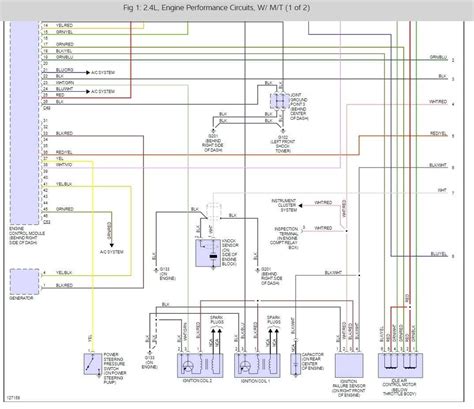The width and height of the screenshot is (474, 409).
Task: Click the G201 ground symbol under Joint Ground Point
Action: click(x=213, y=132)
